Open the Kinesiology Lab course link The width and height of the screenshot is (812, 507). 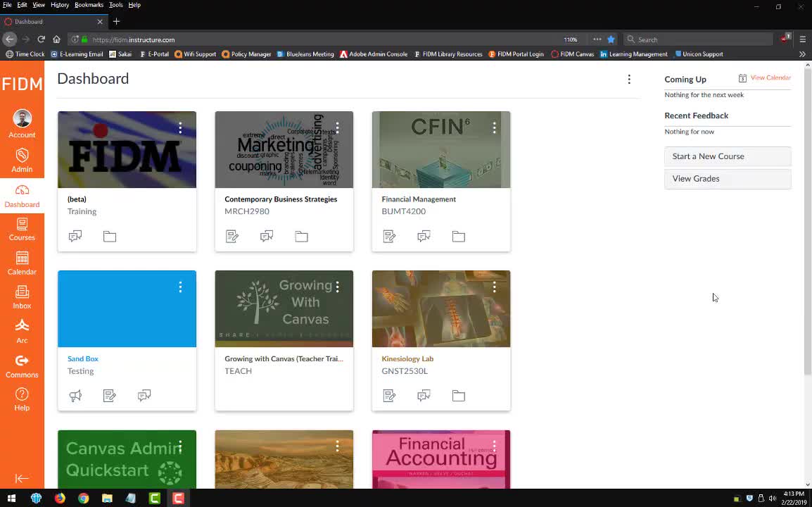point(407,358)
